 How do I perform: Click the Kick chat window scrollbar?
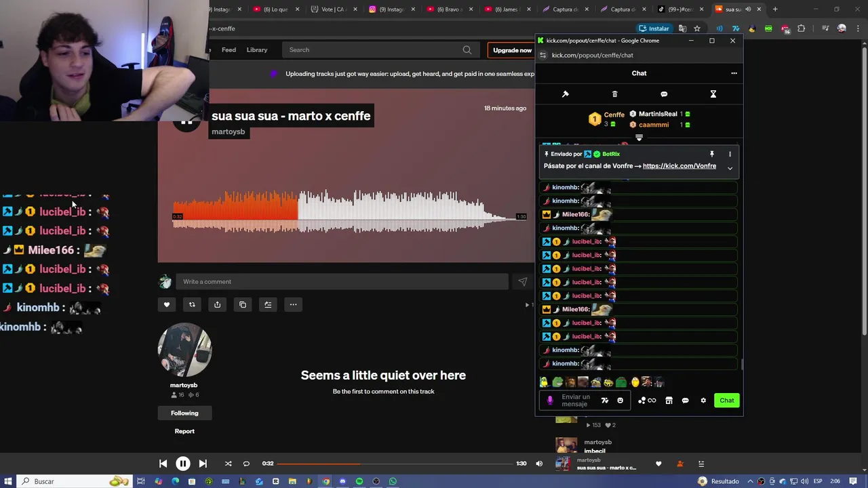click(741, 365)
